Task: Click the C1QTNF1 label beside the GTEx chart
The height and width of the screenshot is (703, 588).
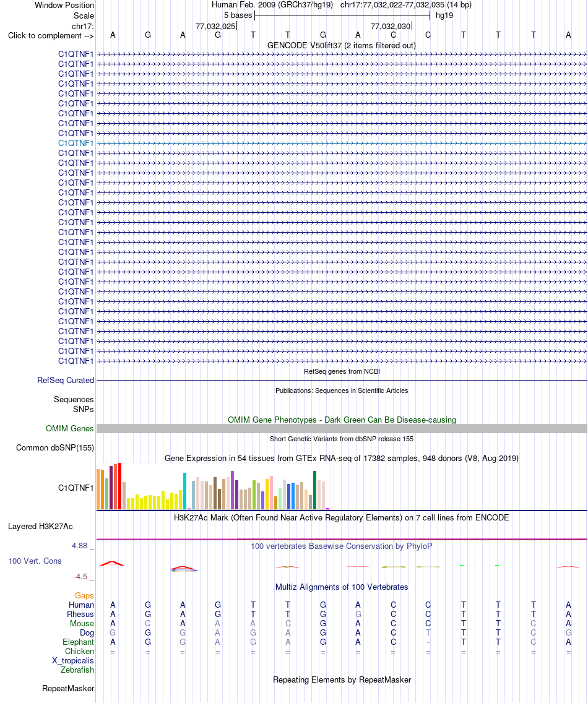Action: pyautogui.click(x=76, y=488)
